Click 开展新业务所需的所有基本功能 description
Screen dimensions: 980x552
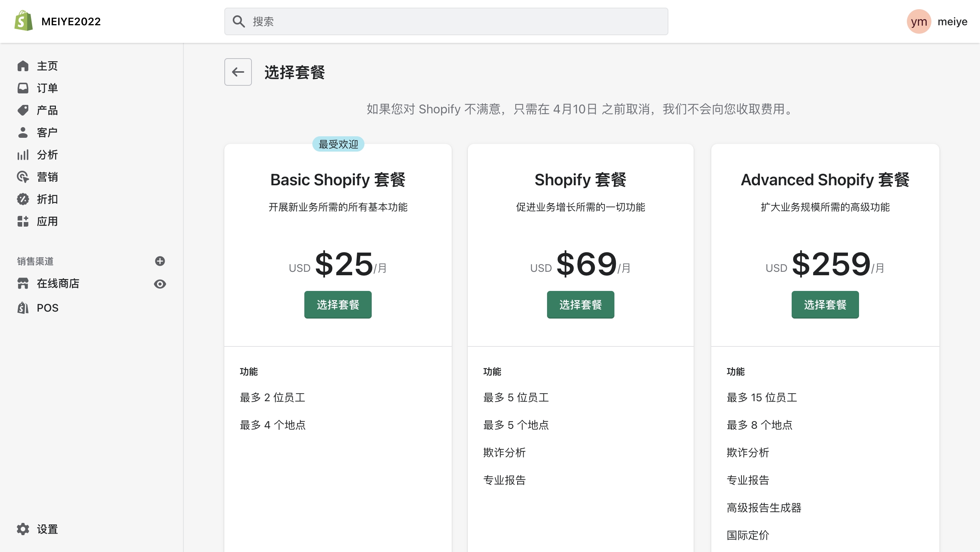(338, 207)
